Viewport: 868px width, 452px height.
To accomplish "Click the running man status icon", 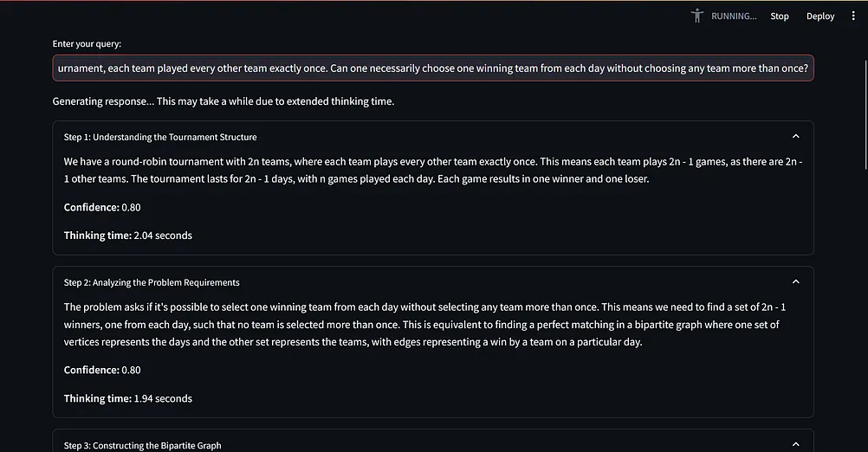I will tap(697, 16).
